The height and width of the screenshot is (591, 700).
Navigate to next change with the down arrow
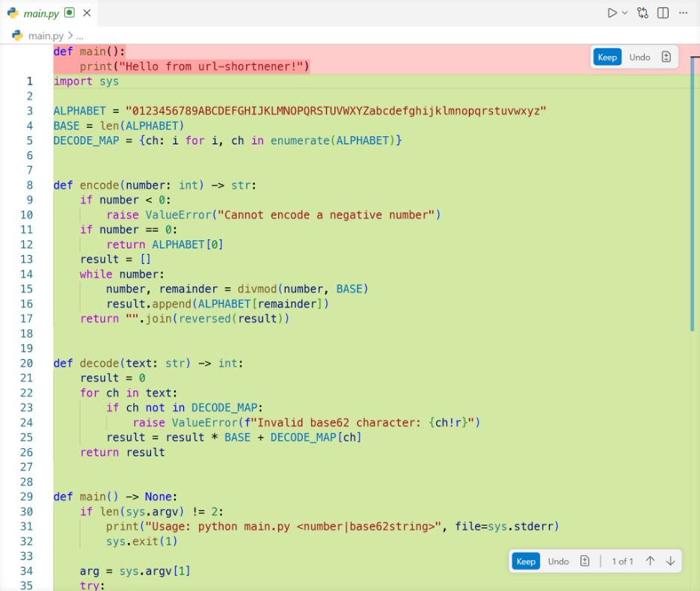[x=670, y=561]
